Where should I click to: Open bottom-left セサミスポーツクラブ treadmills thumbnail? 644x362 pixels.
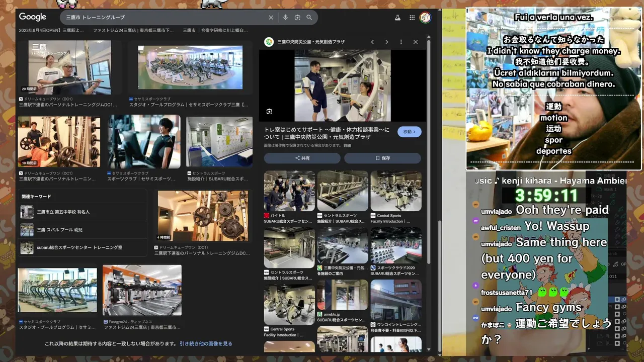pyautogui.click(x=57, y=290)
